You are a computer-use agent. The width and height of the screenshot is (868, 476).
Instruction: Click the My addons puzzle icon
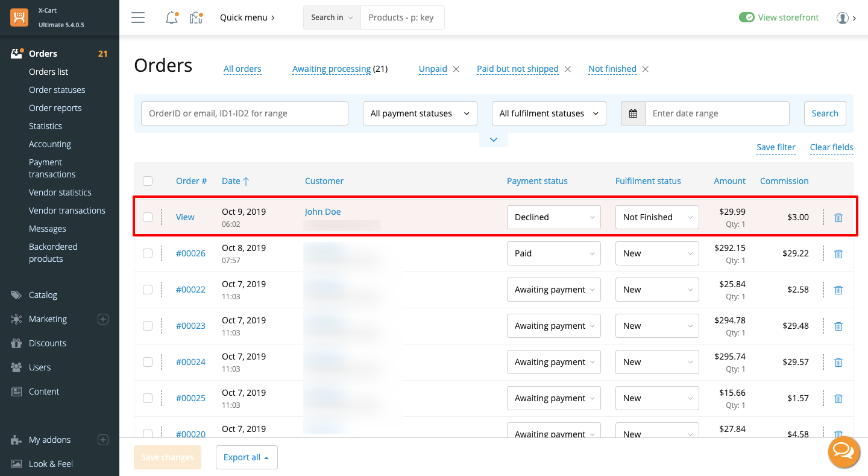pyautogui.click(x=16, y=440)
